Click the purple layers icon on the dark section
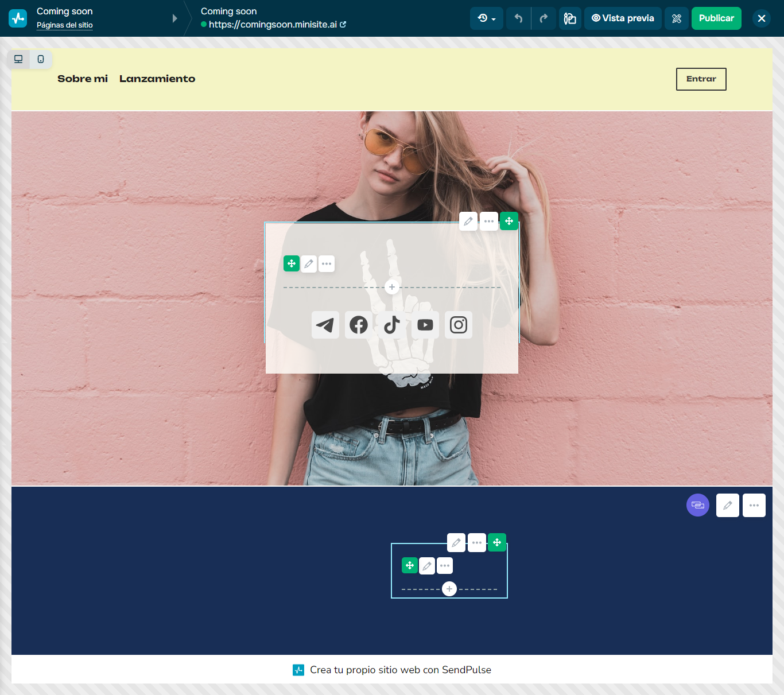Image resolution: width=784 pixels, height=695 pixels. (698, 505)
